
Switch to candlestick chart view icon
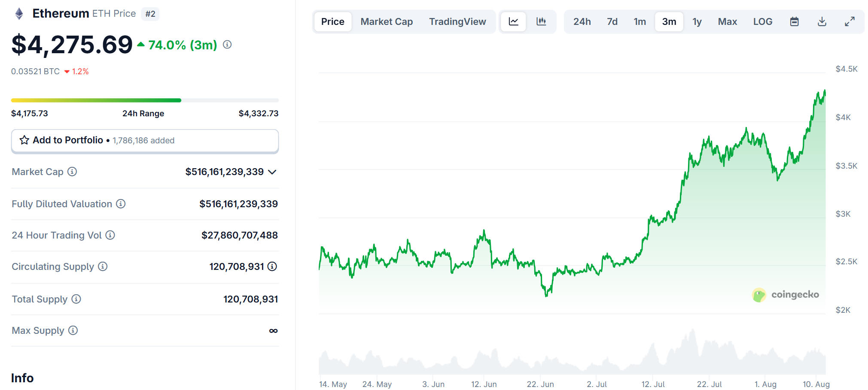click(x=541, y=21)
